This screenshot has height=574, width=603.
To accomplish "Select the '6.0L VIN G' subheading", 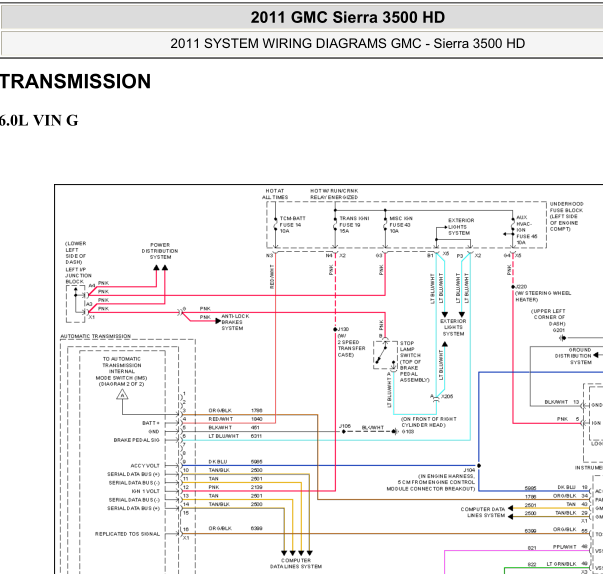I will [39, 121].
